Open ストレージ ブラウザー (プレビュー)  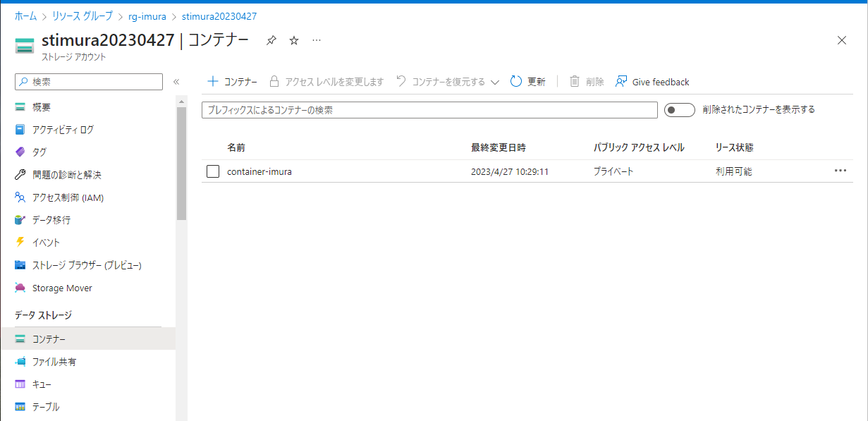pos(88,265)
